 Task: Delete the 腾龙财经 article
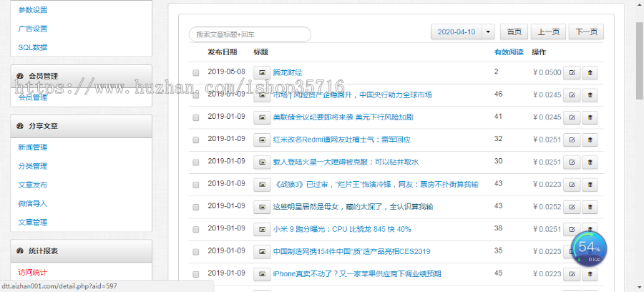(590, 73)
